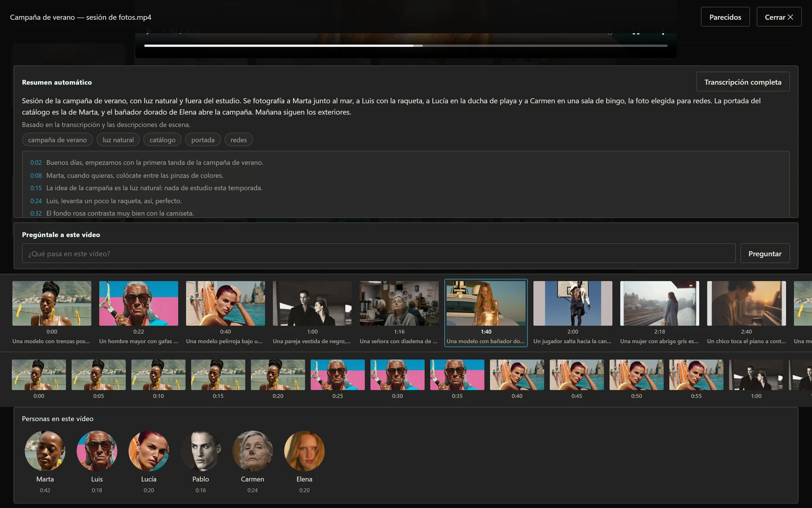Open scene 2:00 basketball player jumping
The height and width of the screenshot is (508, 812).
[x=573, y=313]
